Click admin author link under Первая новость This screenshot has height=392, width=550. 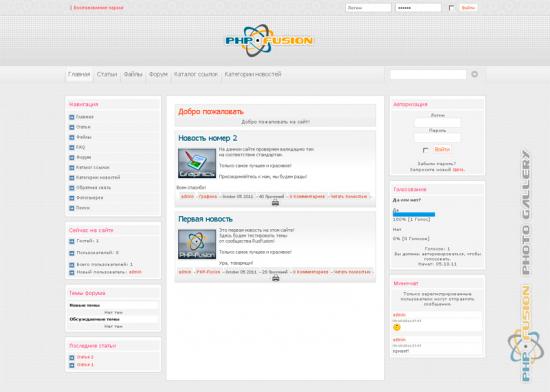pos(185,272)
